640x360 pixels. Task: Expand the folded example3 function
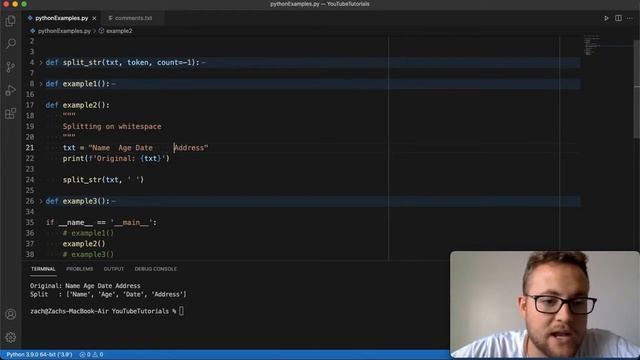click(x=41, y=201)
